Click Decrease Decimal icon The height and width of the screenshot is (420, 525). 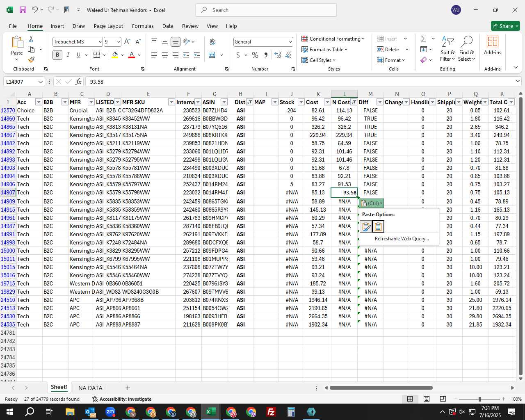tap(288, 55)
